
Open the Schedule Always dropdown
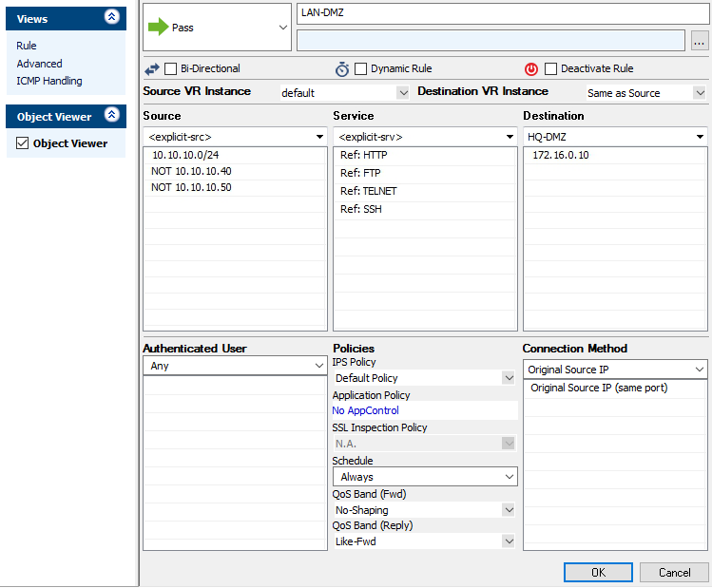425,477
